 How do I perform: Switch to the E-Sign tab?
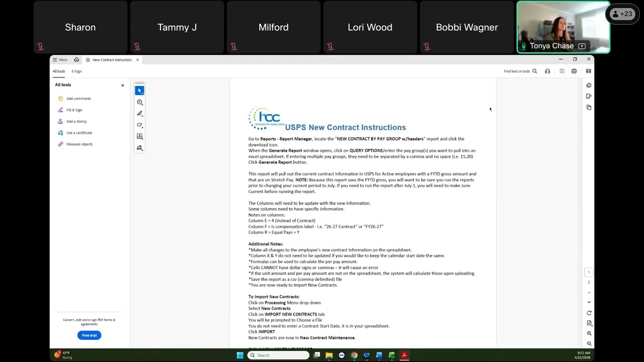pyautogui.click(x=76, y=71)
